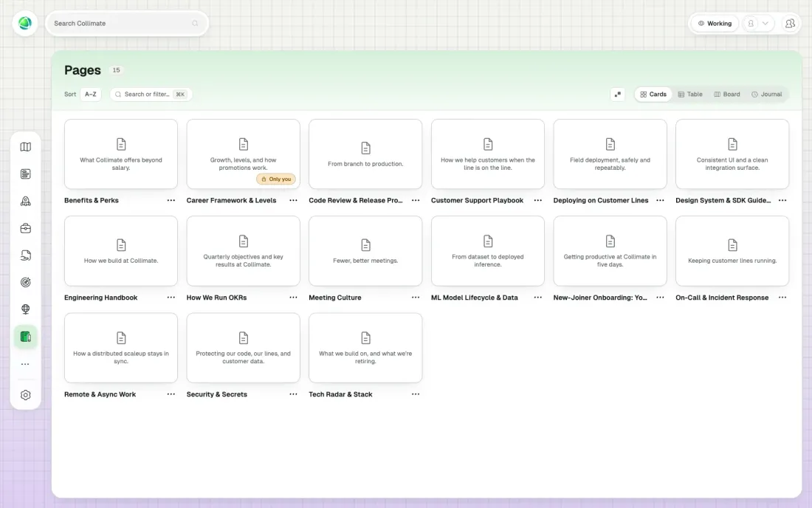The width and height of the screenshot is (812, 508).
Task: Switch to the Journal view tab
Action: coord(766,95)
